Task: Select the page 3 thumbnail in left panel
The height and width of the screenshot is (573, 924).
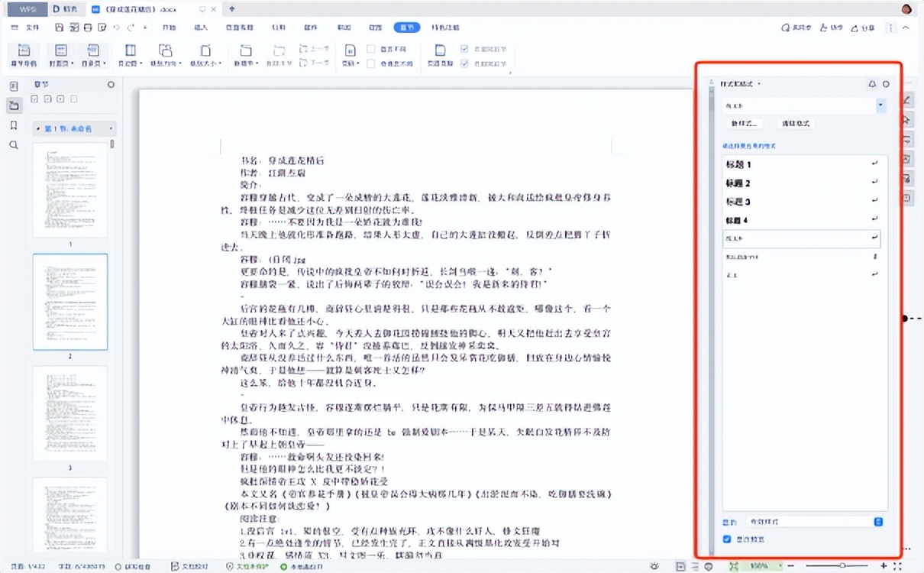Action: tap(69, 413)
